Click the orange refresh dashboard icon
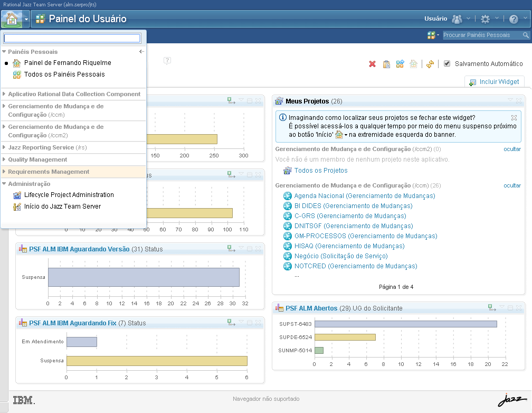Screen dimensions: 532x413 430,64
